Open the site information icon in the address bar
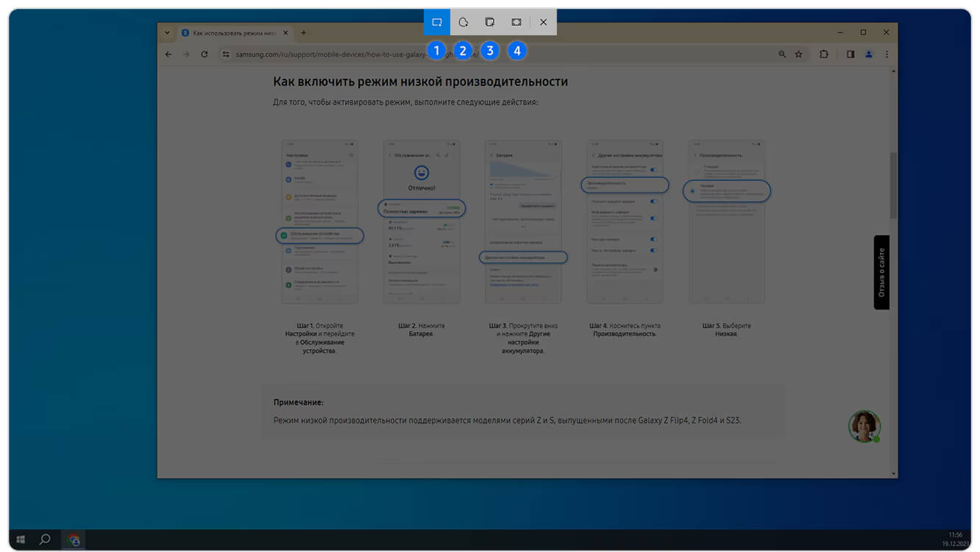980x552 pixels. click(226, 54)
